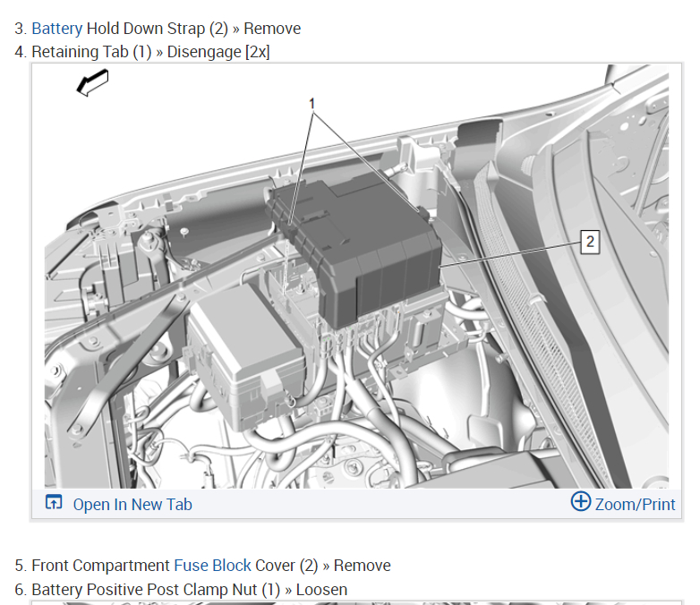Click the left retaining tab on the cover
The height and width of the screenshot is (605, 700).
coord(290,223)
